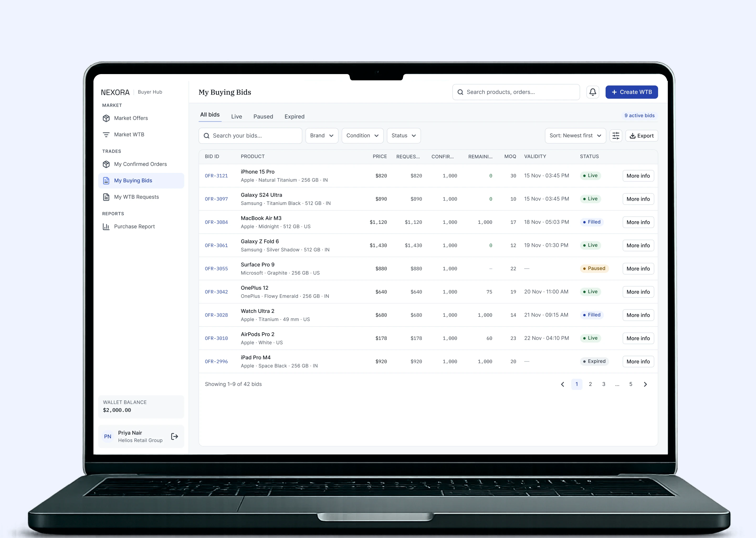This screenshot has height=538, width=756.
Task: Click the Search products, orders field
Action: click(x=516, y=92)
